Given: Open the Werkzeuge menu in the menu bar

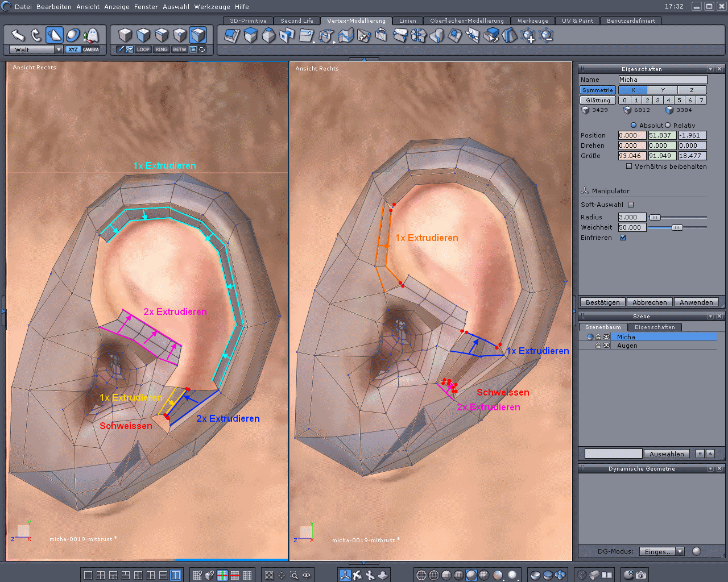Looking at the screenshot, I should pyautogui.click(x=212, y=7).
